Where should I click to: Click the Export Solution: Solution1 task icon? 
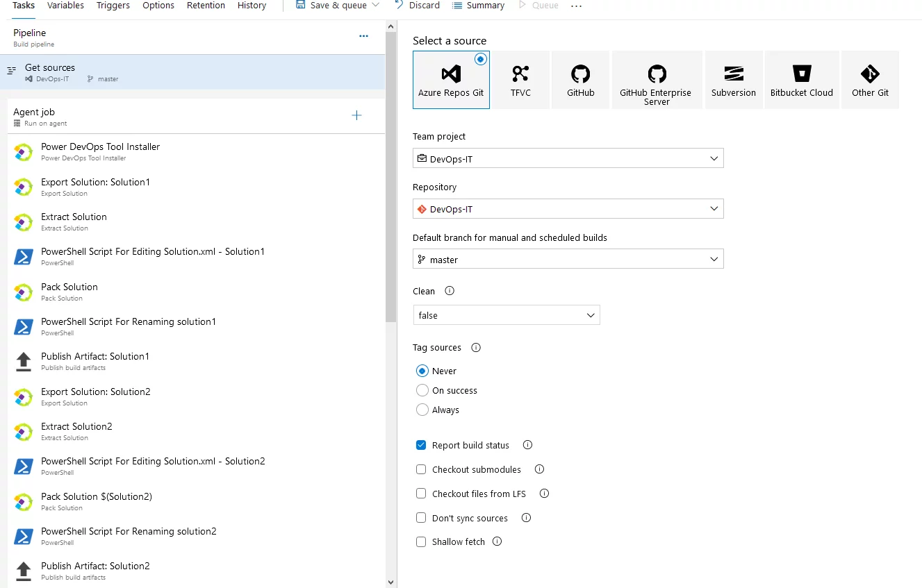(x=24, y=187)
